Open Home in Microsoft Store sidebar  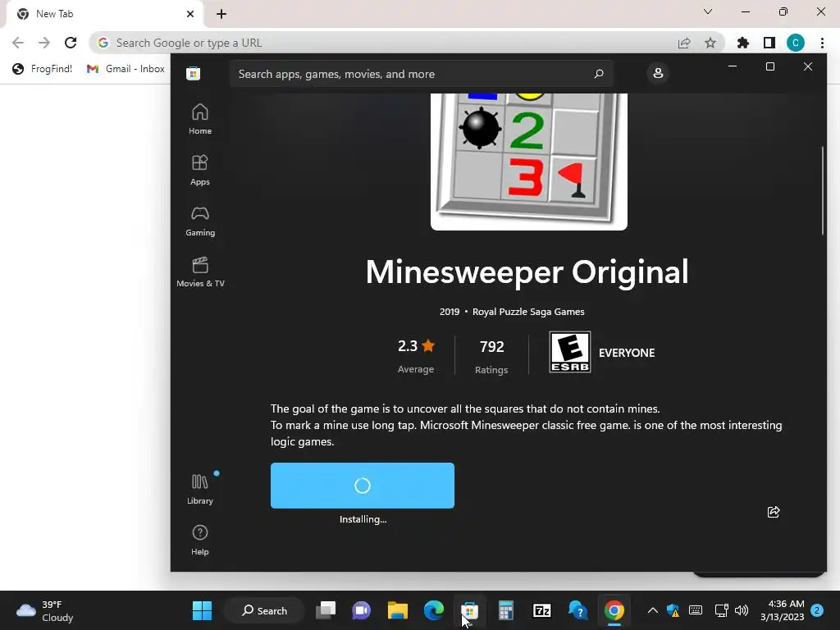(x=200, y=119)
